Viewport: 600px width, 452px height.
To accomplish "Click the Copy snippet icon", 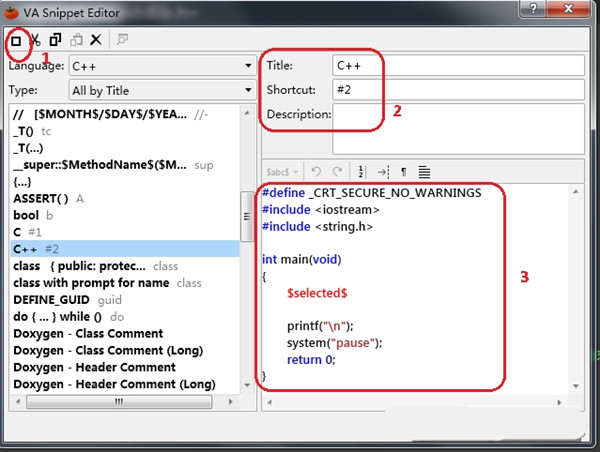I will [x=55, y=40].
